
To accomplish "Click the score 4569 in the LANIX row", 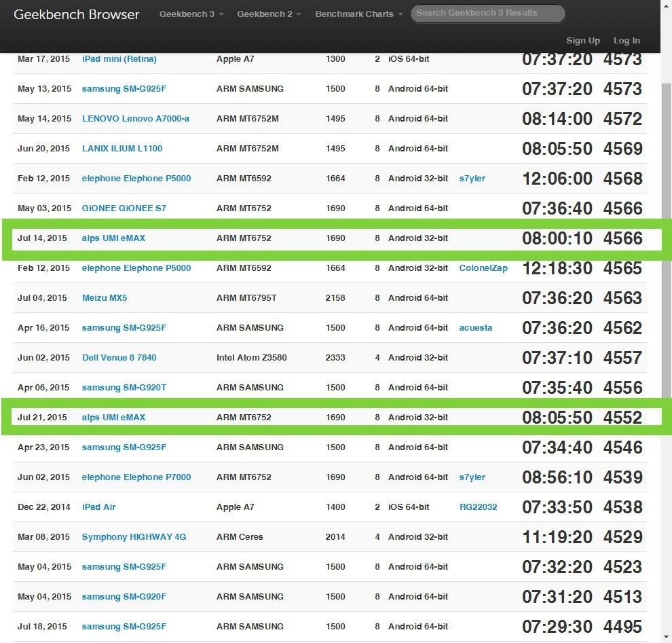I will tap(622, 149).
